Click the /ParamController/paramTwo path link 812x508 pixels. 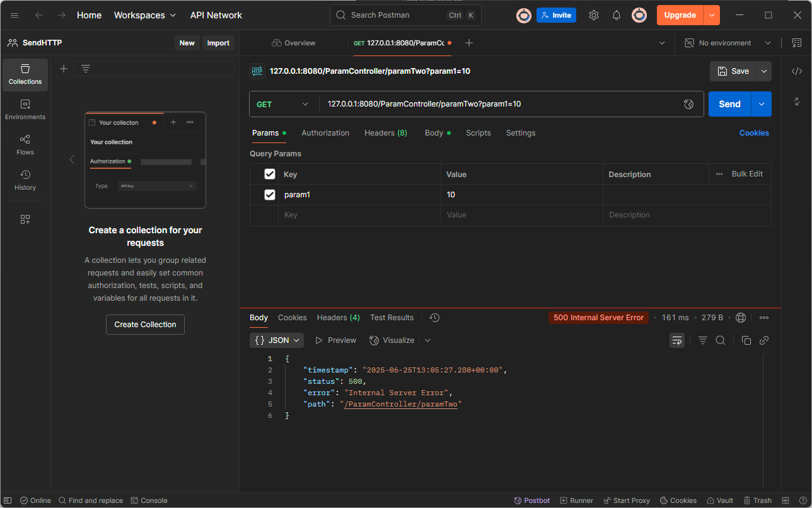point(400,404)
